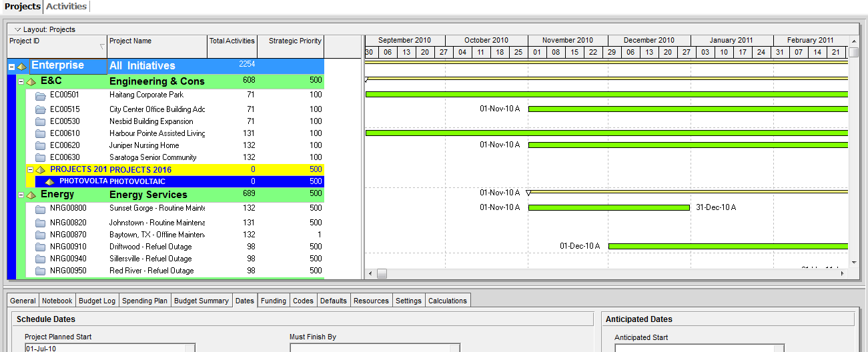Image resolution: width=868 pixels, height=352 pixels.
Task: Sort by the Project ID column header
Action: point(57,46)
